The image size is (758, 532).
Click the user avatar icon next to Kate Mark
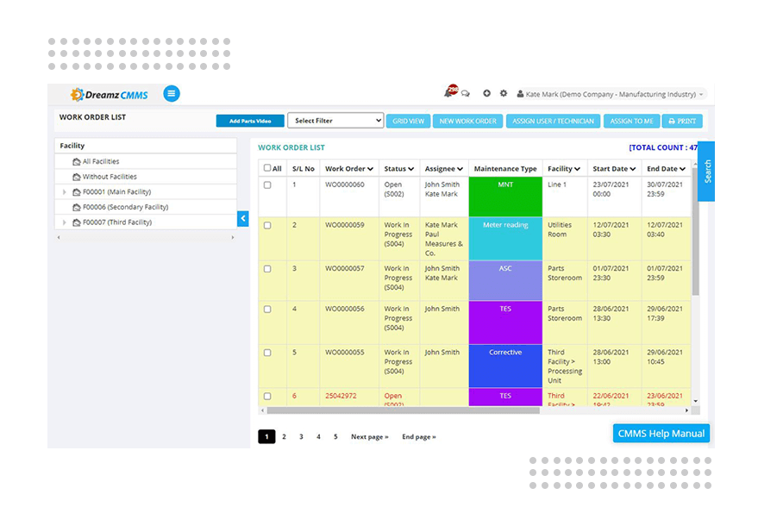[519, 93]
